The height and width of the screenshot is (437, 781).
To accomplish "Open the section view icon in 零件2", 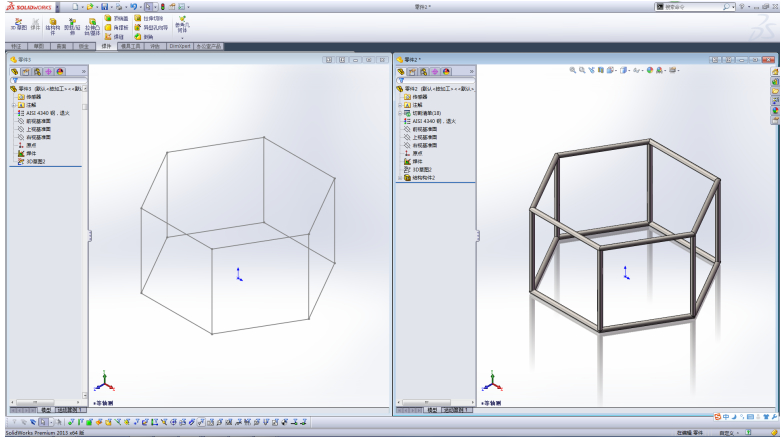I will tap(601, 70).
